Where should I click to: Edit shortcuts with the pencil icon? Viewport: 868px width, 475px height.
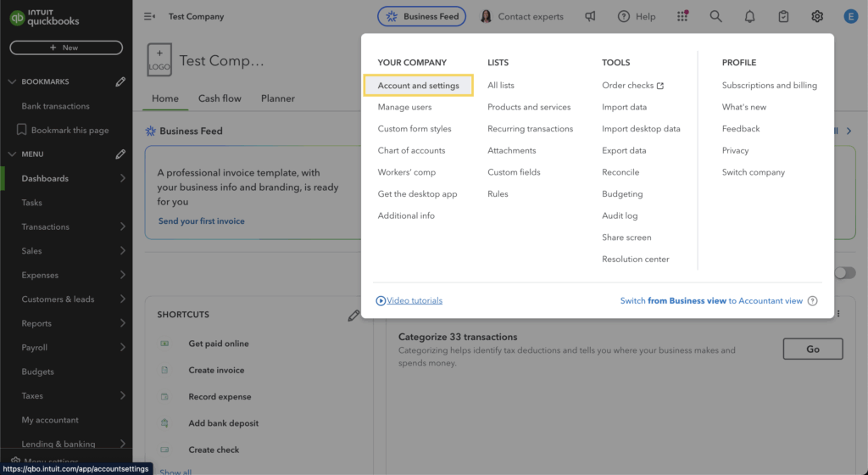pos(353,316)
